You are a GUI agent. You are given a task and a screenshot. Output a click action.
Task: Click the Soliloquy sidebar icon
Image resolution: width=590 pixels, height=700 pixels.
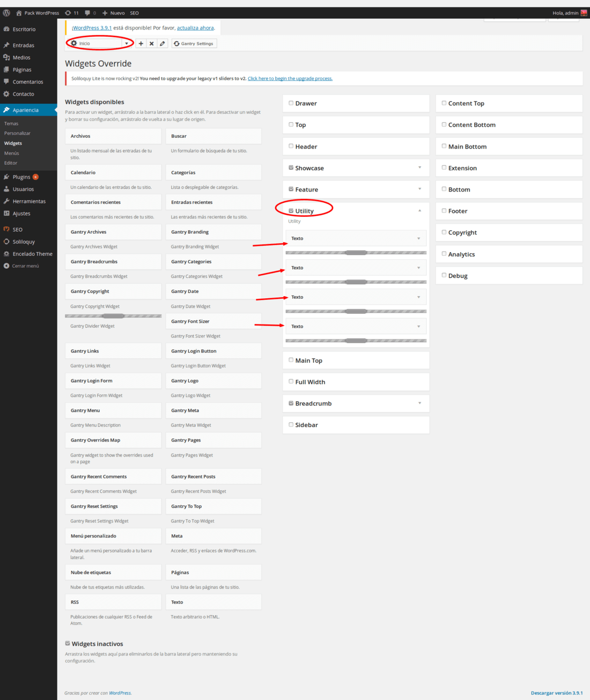pyautogui.click(x=6, y=241)
